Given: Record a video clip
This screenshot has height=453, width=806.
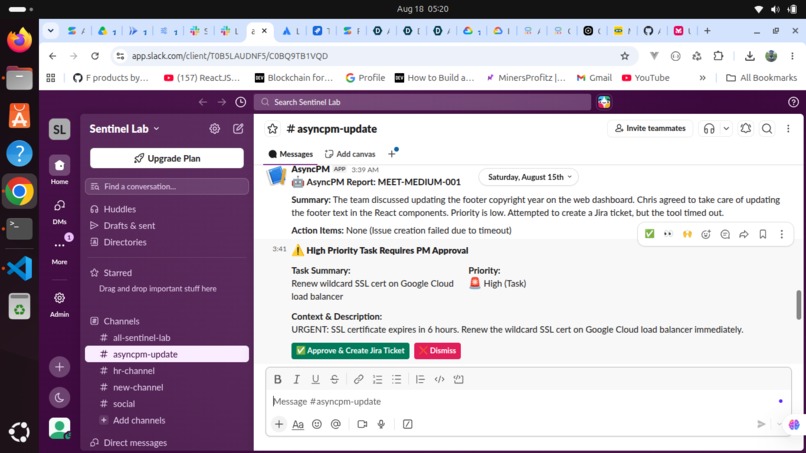Looking at the screenshot, I should [362, 424].
